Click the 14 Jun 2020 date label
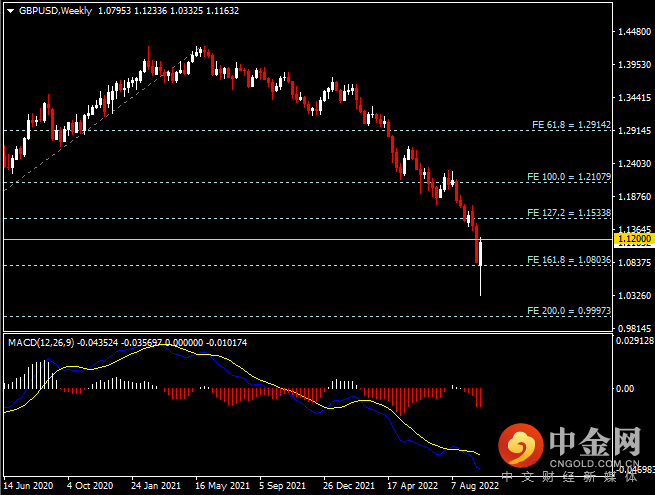655x495 pixels. 28,486
